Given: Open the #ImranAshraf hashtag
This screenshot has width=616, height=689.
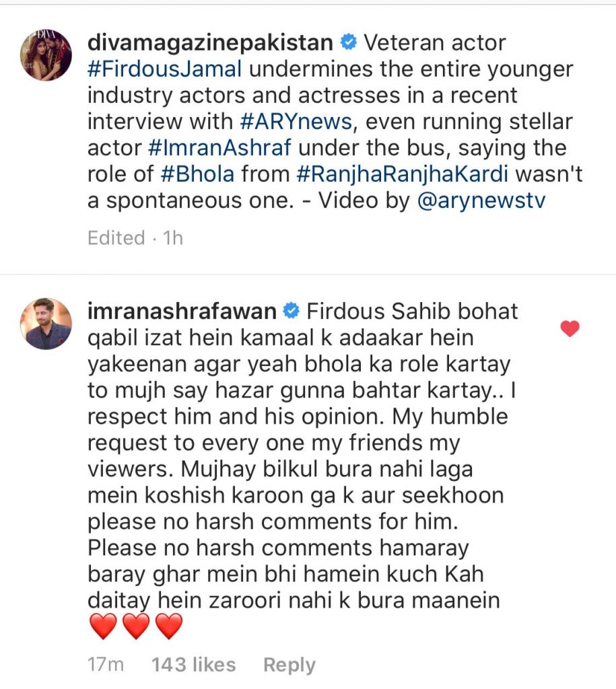Looking at the screenshot, I should pyautogui.click(x=220, y=148).
